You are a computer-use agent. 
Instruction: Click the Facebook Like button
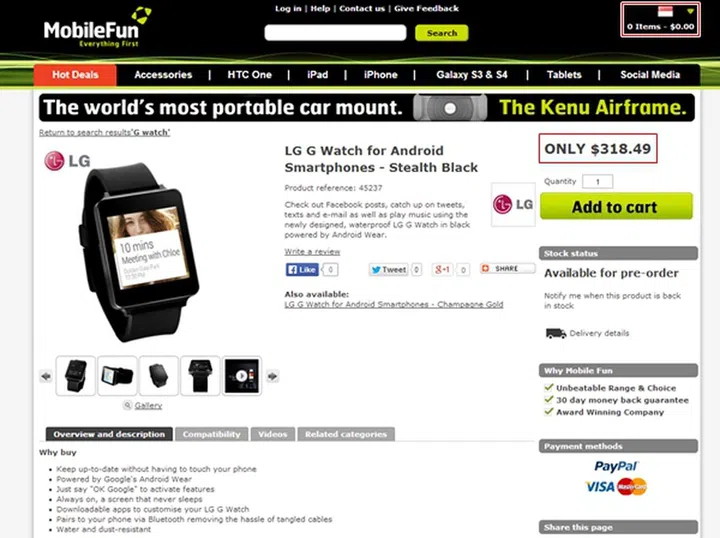tap(302, 269)
